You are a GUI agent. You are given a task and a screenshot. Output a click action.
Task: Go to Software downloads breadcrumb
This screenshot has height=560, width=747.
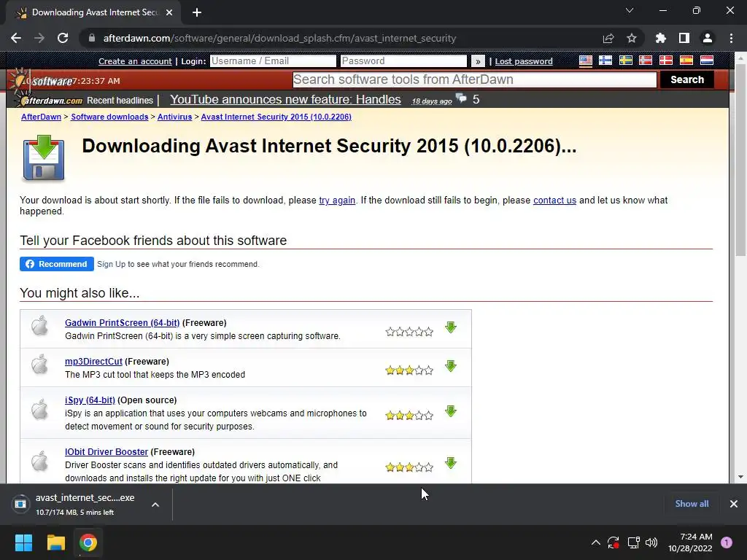tap(109, 117)
